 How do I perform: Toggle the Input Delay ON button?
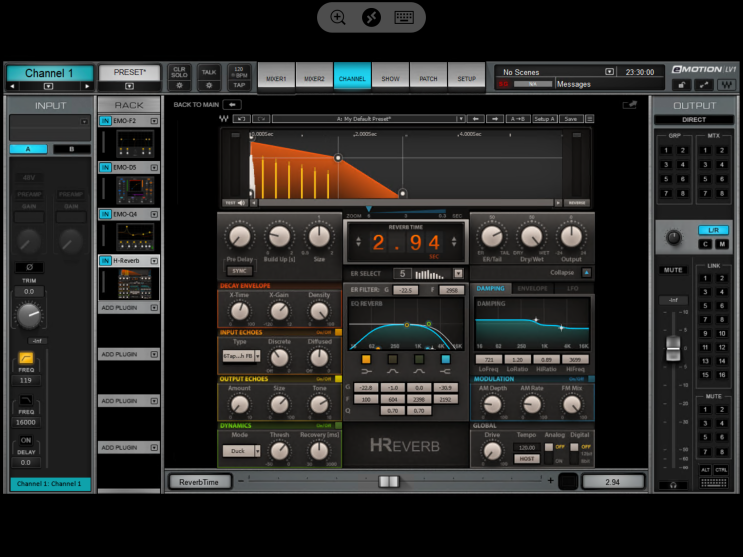coord(26,440)
